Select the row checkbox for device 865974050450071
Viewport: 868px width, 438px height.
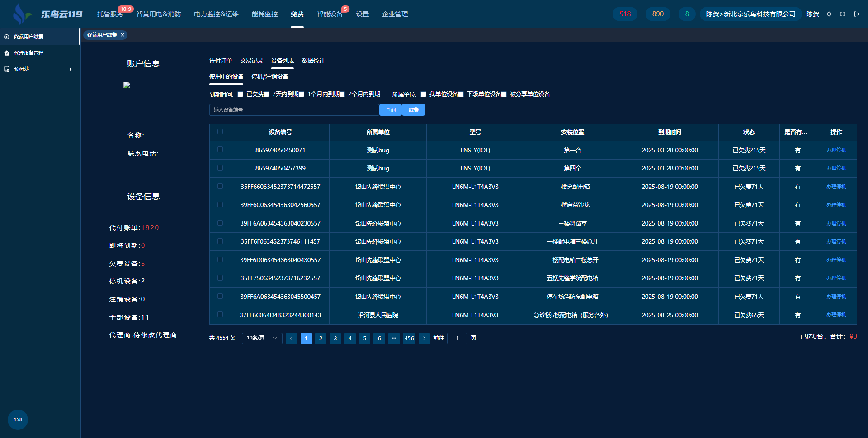[220, 150]
